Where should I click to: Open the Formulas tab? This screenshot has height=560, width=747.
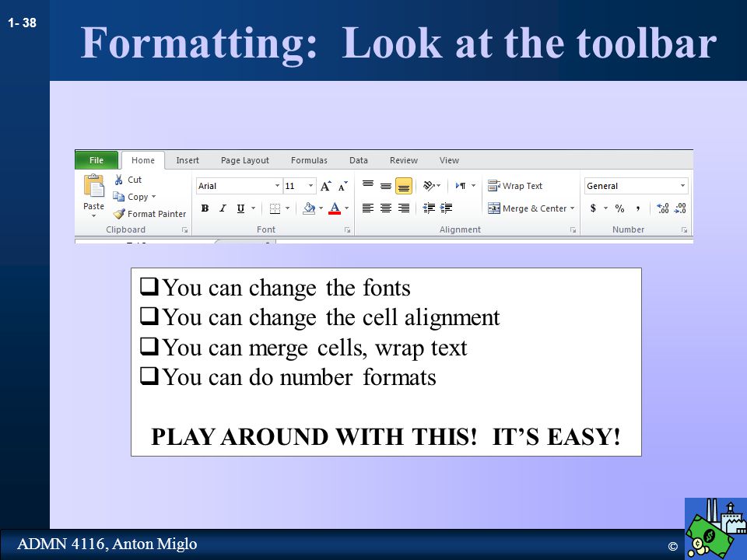(x=309, y=160)
